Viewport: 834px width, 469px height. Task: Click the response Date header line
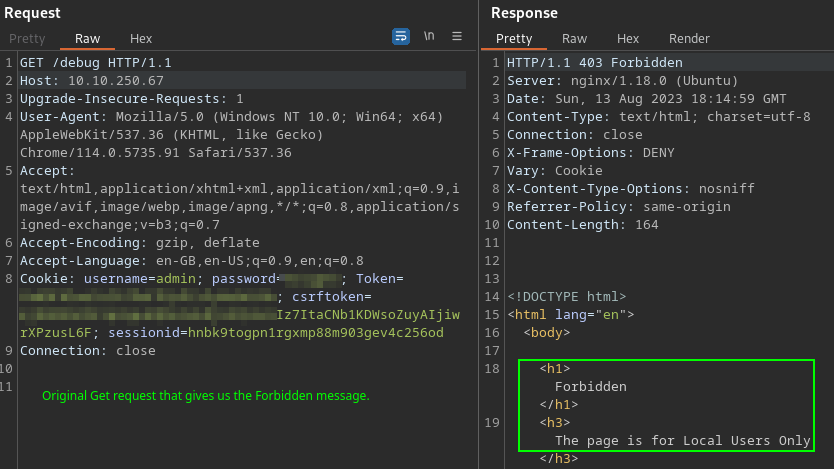pyautogui.click(x=646, y=99)
